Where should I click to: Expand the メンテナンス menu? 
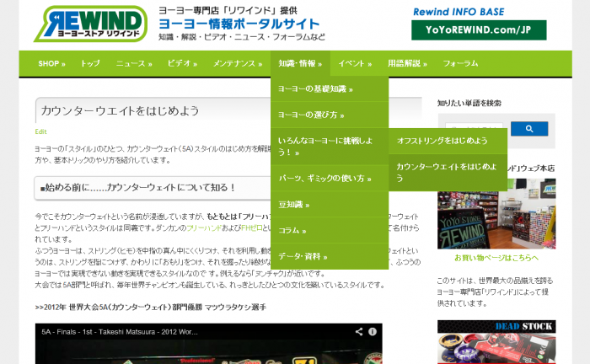tap(238, 63)
